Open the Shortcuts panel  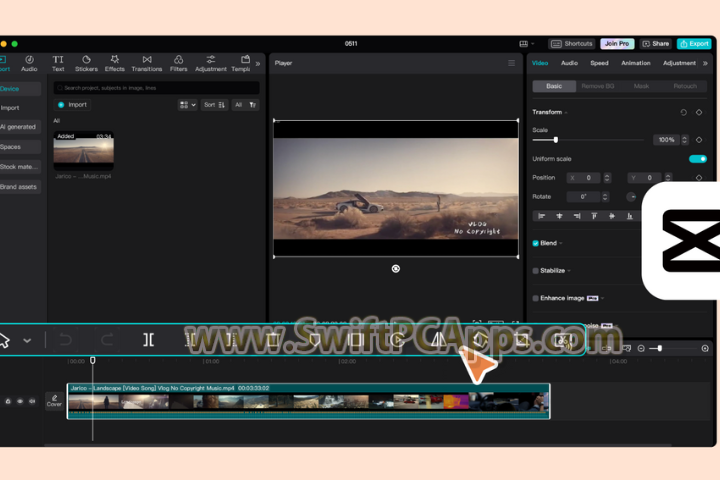tap(572, 44)
